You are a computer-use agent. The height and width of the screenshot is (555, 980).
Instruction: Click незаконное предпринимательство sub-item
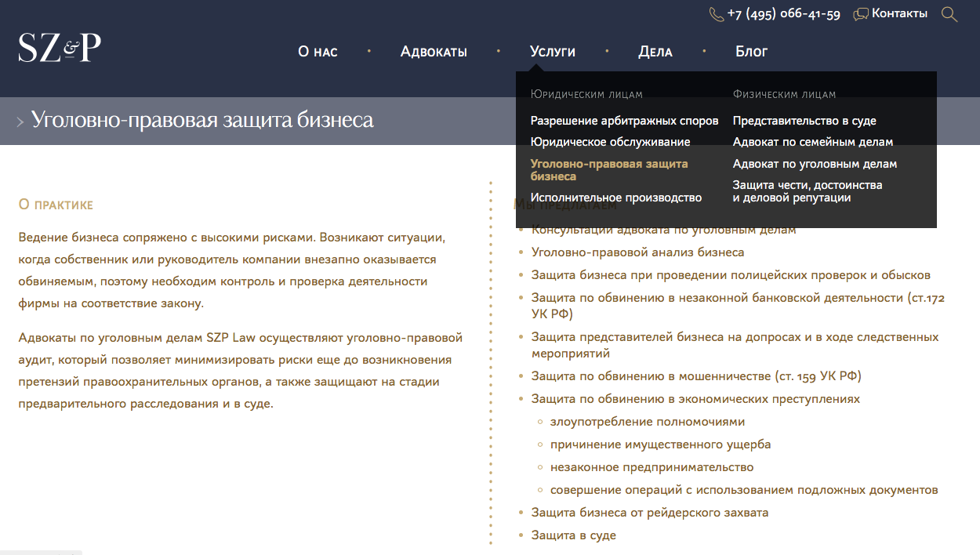[x=652, y=467]
